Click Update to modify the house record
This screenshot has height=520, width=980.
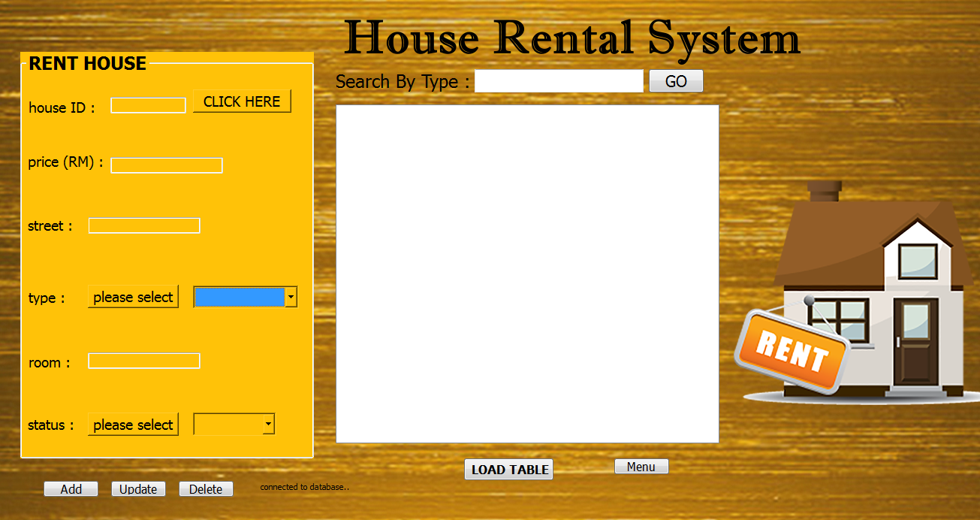click(x=138, y=488)
